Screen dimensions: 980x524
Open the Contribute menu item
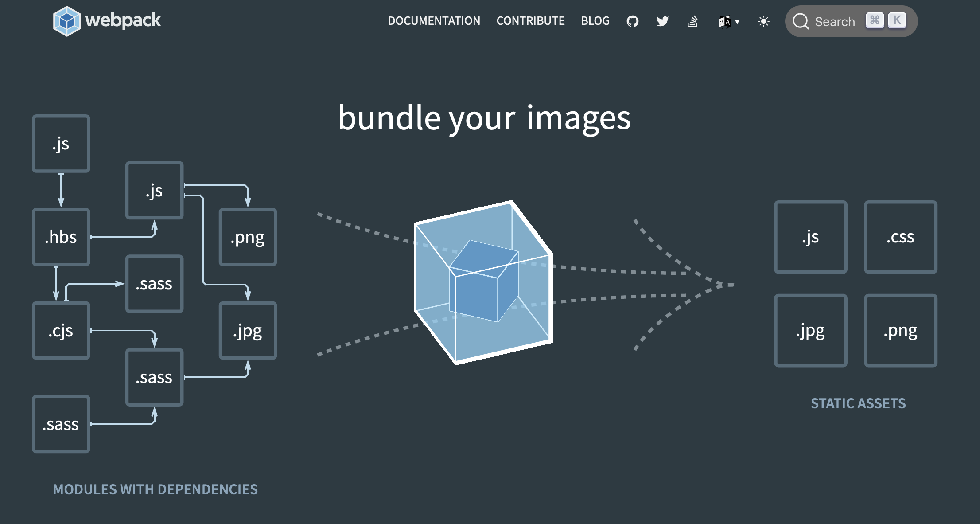(x=530, y=21)
